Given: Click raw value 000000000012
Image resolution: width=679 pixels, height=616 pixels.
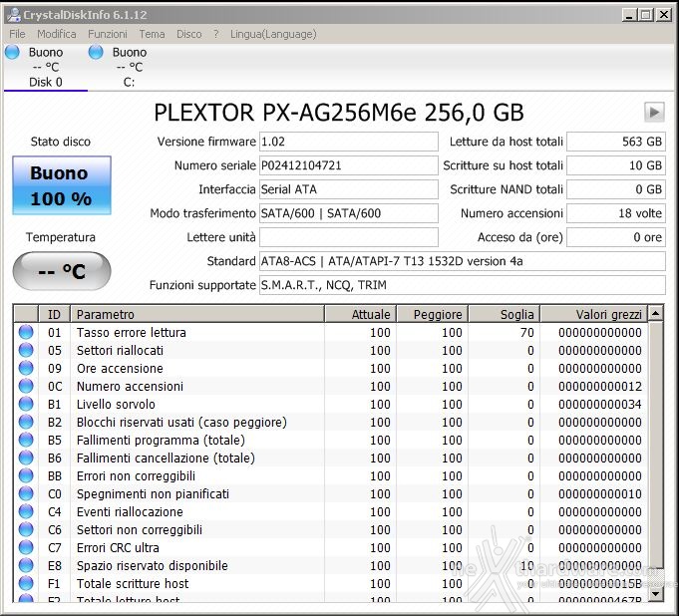Looking at the screenshot, I should [x=600, y=386].
